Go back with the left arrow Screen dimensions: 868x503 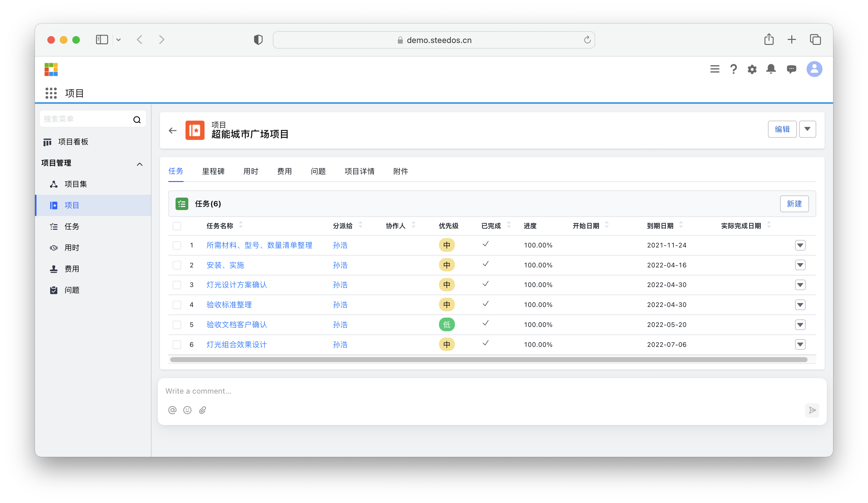(172, 131)
